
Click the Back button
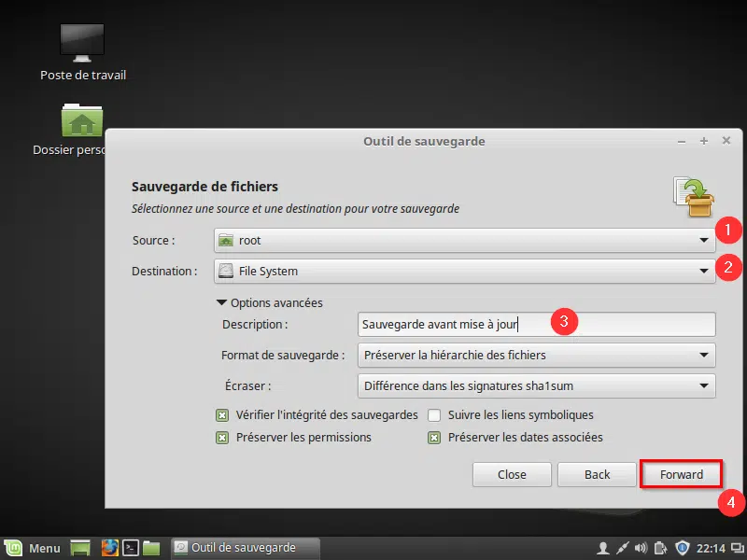click(x=597, y=474)
